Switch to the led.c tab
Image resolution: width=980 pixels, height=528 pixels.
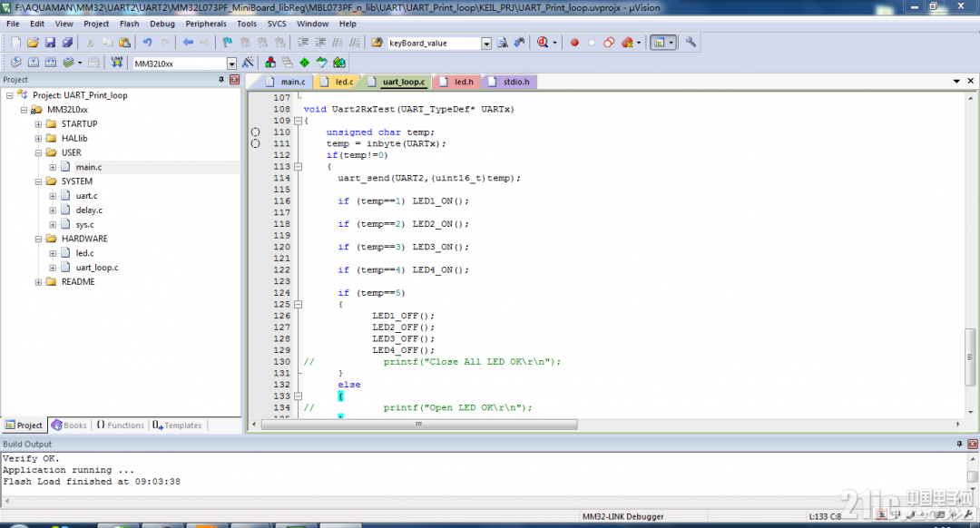pyautogui.click(x=338, y=82)
